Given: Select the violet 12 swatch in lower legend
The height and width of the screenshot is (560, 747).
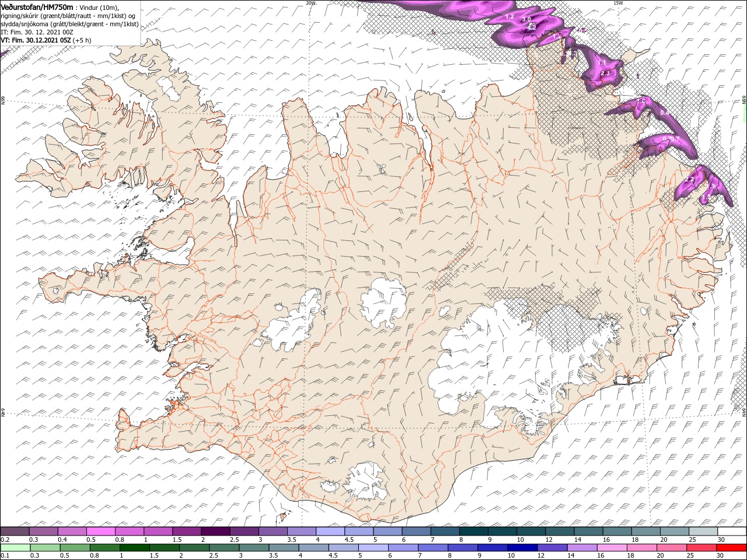Looking at the screenshot, I should click(x=551, y=548).
